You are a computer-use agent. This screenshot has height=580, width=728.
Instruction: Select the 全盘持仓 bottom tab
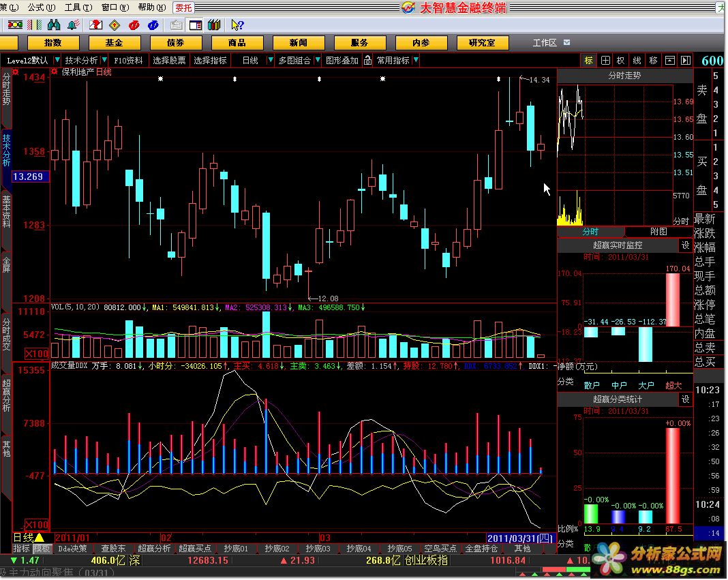tap(481, 549)
